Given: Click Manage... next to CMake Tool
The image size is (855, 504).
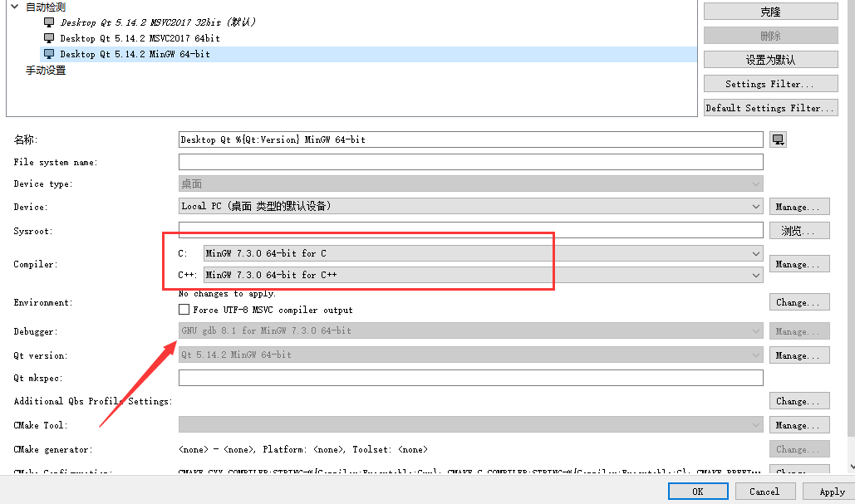Looking at the screenshot, I should pyautogui.click(x=799, y=425).
